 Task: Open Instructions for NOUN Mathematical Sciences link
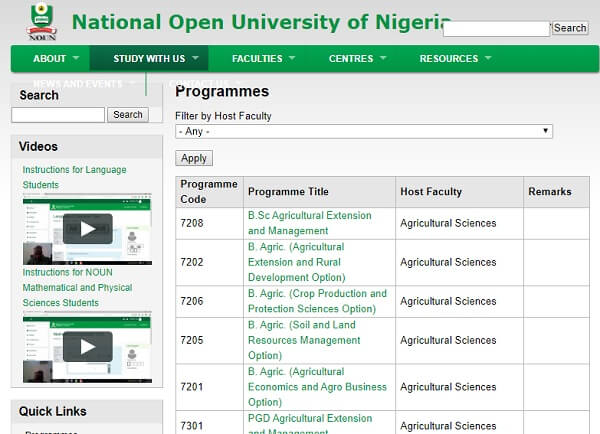click(77, 287)
